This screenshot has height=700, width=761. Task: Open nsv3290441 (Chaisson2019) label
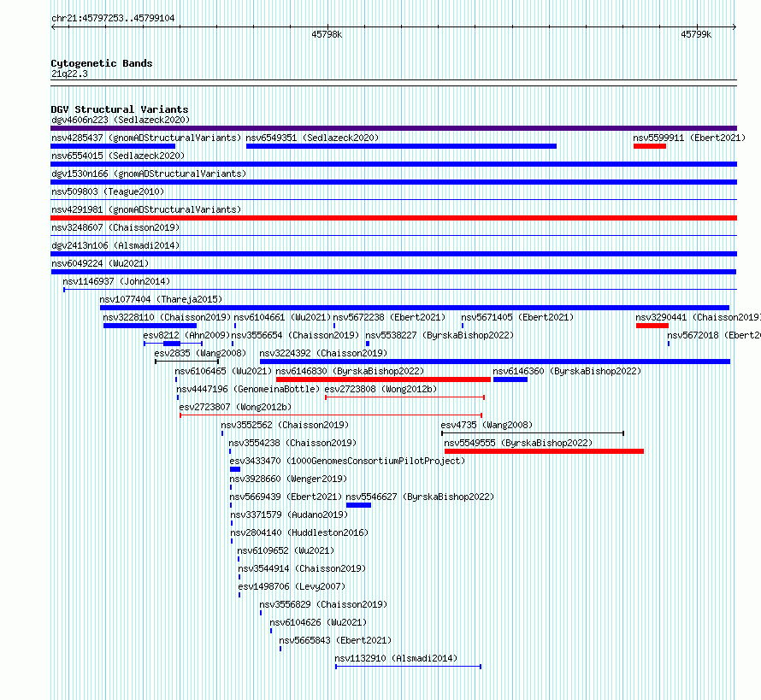click(699, 317)
